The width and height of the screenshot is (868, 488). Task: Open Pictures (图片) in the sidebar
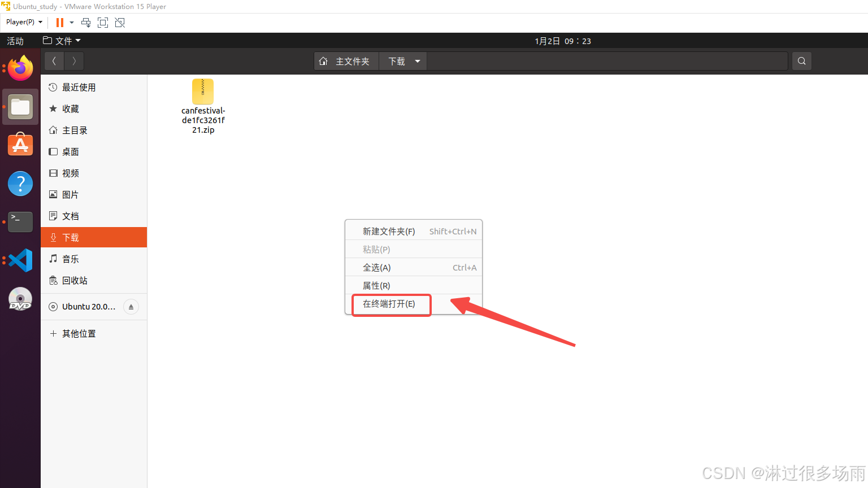coord(94,194)
